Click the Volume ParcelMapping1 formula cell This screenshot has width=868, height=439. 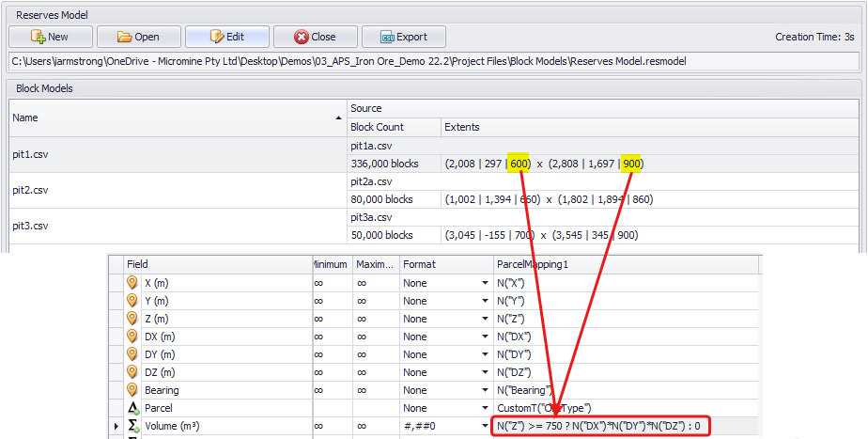pos(601,427)
